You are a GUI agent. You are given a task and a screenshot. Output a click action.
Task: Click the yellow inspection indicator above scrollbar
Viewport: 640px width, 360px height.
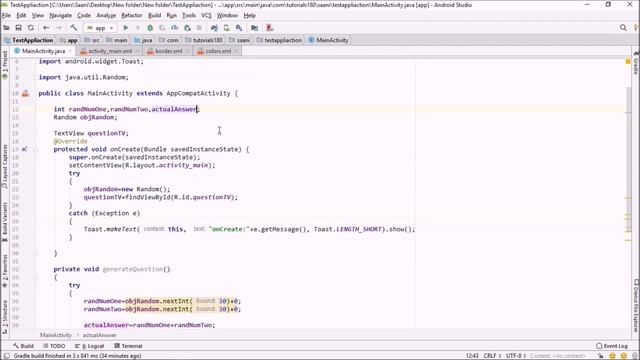(628, 61)
